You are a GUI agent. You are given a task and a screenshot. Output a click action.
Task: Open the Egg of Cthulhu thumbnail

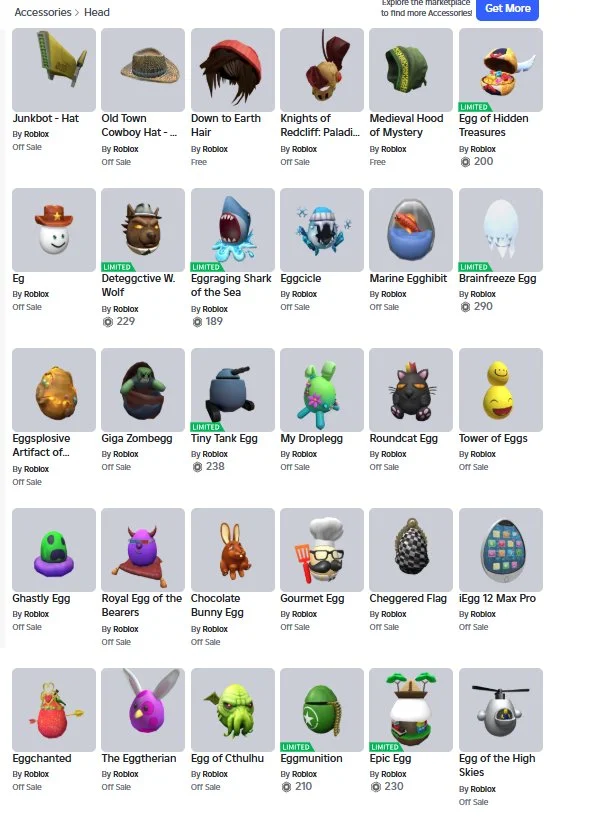pyautogui.click(x=232, y=710)
